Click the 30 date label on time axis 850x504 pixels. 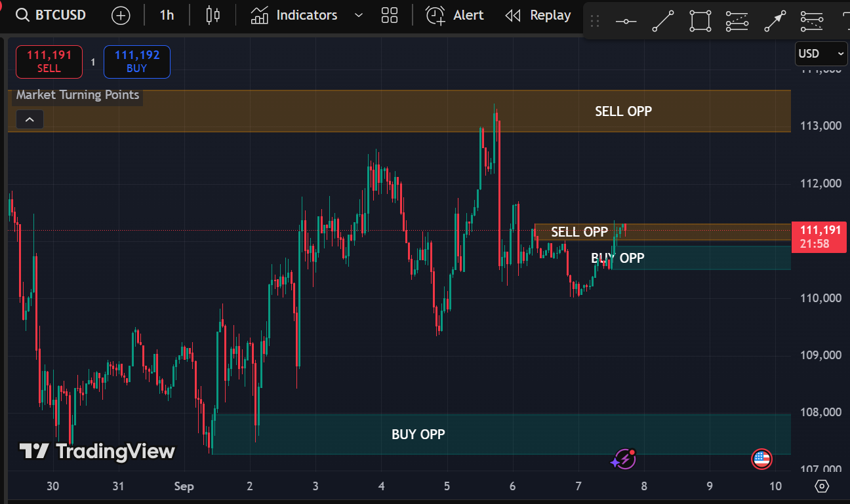point(53,486)
